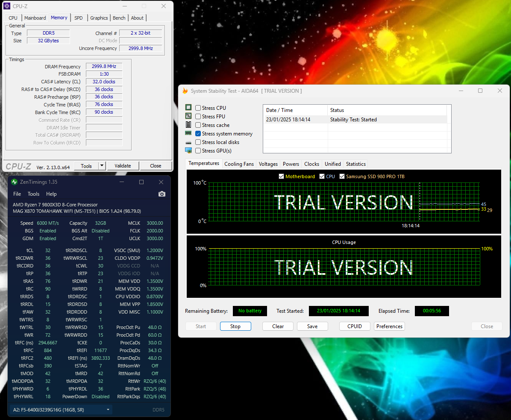This screenshot has width=511, height=420.
Task: Switch to the SPD tab in CPU-Z
Action: tap(79, 18)
